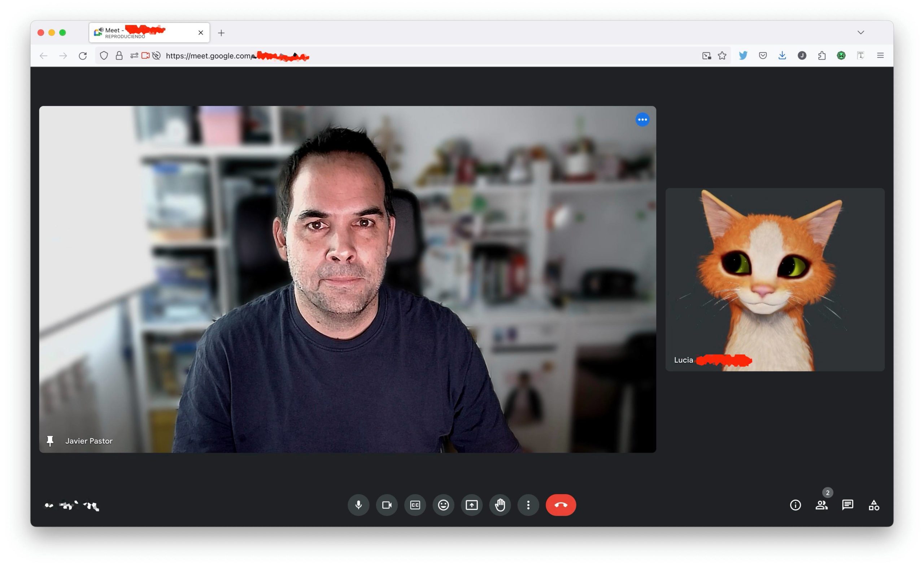Click blue options dots on Javier's video
The height and width of the screenshot is (567, 924).
tap(642, 120)
